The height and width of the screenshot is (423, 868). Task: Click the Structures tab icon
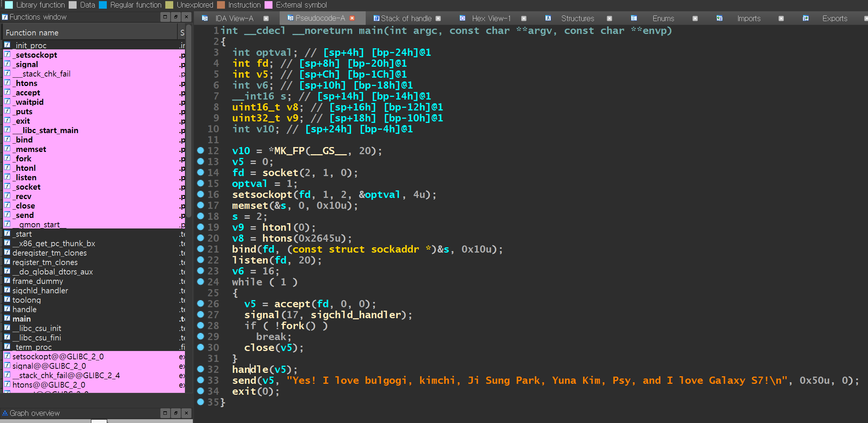[548, 18]
